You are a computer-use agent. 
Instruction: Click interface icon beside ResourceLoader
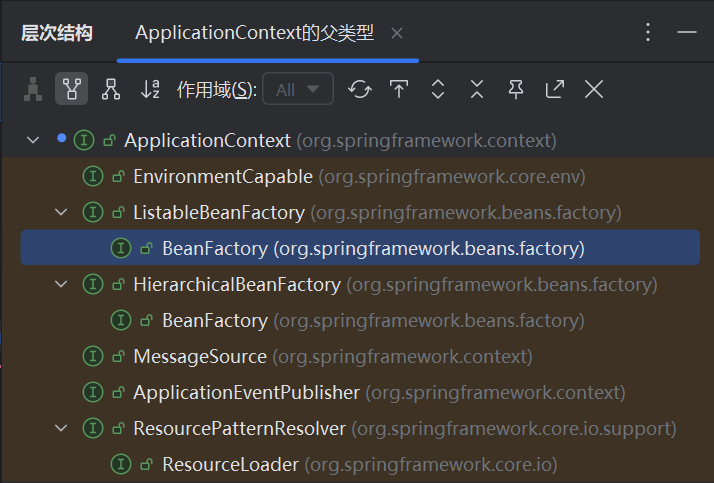point(121,464)
